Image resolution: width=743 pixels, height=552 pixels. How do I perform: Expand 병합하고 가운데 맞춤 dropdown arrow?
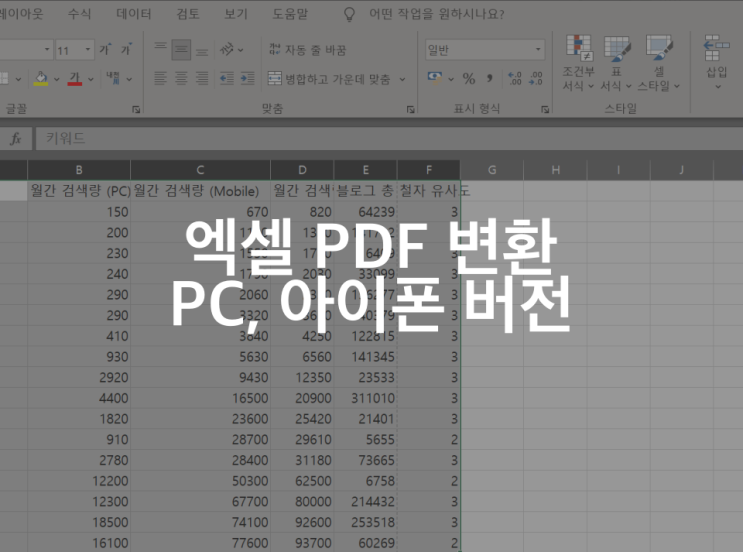coord(402,79)
